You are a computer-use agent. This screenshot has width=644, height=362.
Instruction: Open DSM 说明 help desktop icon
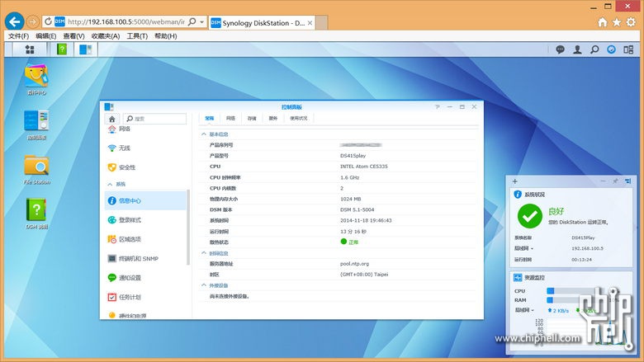click(x=36, y=214)
